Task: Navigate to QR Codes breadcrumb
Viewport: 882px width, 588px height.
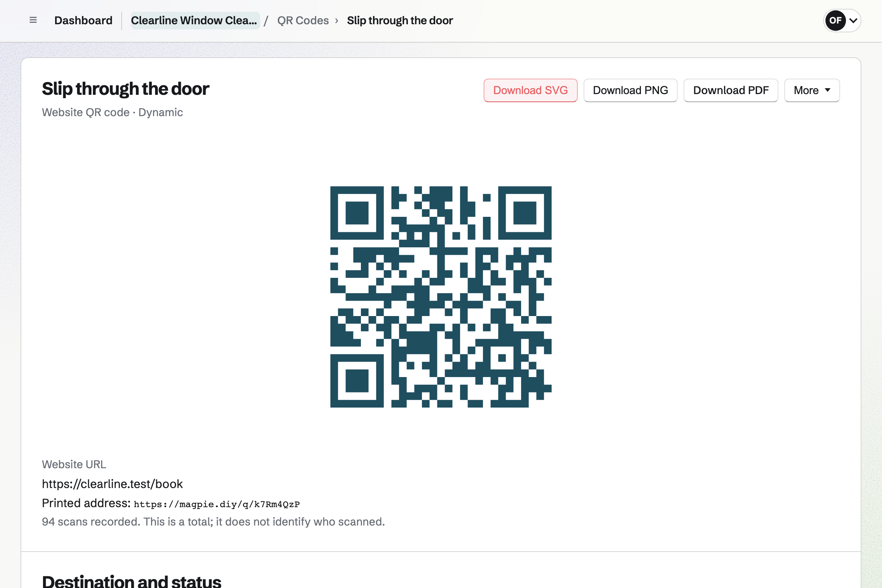Action: tap(302, 20)
